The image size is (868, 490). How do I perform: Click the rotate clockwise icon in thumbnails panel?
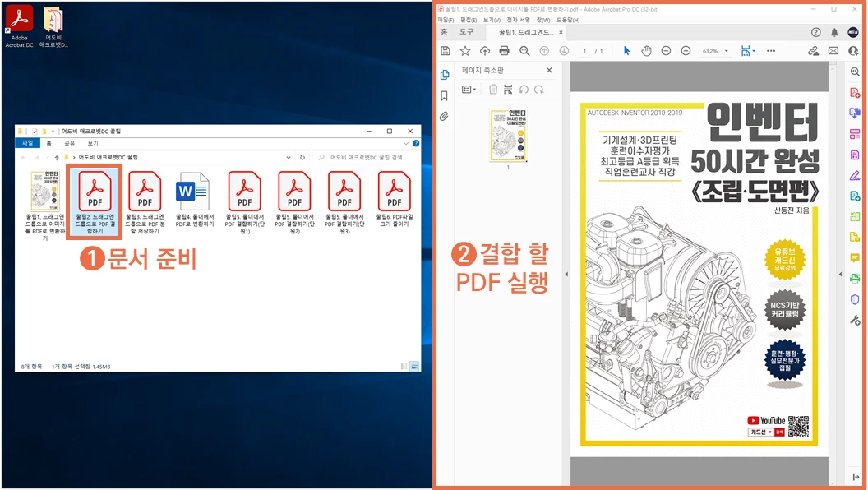point(538,89)
